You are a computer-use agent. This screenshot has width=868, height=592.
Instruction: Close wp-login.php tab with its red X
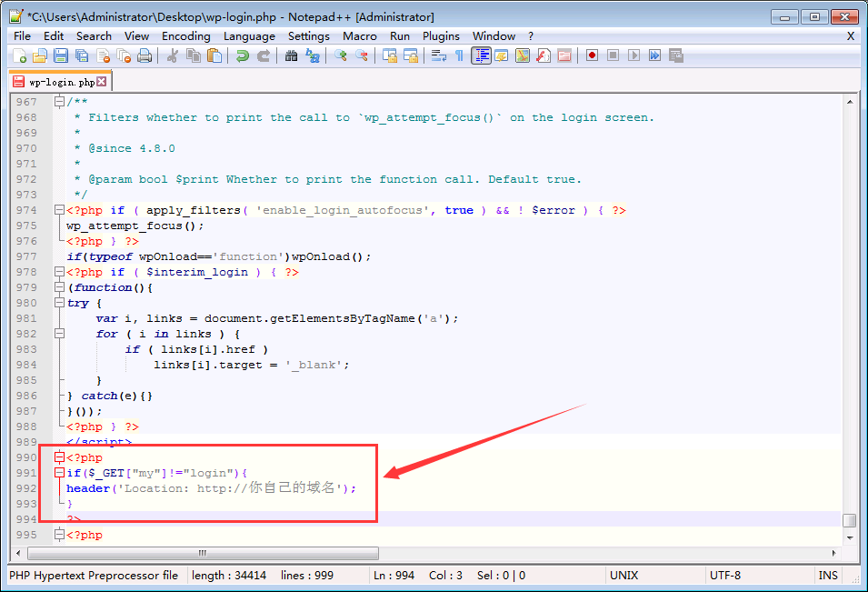(x=101, y=82)
